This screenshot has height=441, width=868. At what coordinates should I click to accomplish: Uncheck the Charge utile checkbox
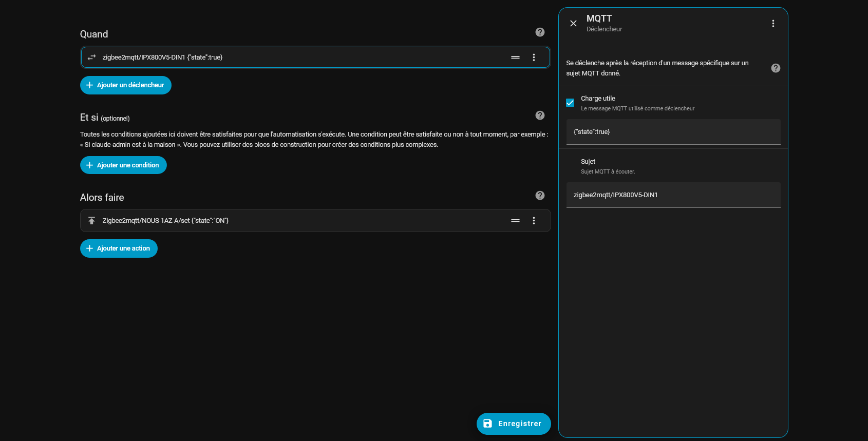coord(570,103)
